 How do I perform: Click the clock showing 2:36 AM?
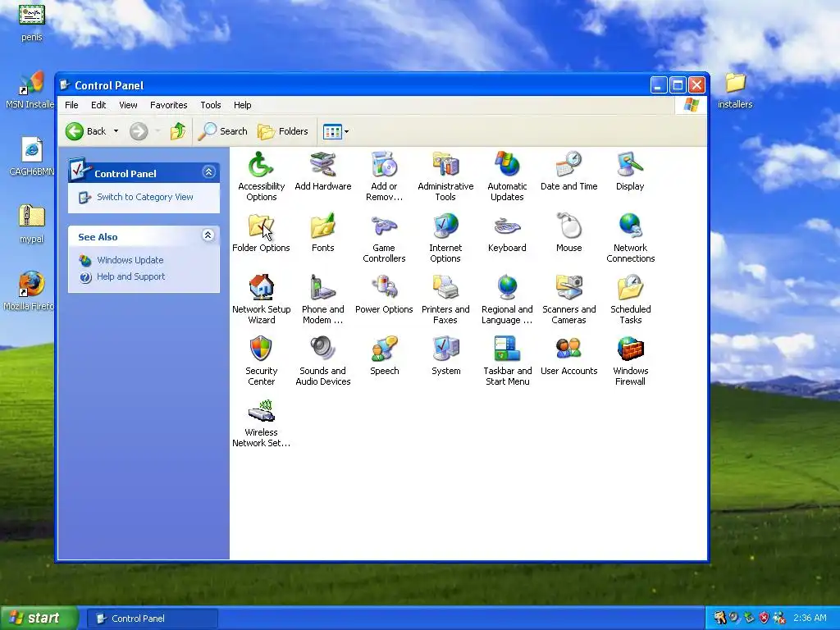pos(810,619)
